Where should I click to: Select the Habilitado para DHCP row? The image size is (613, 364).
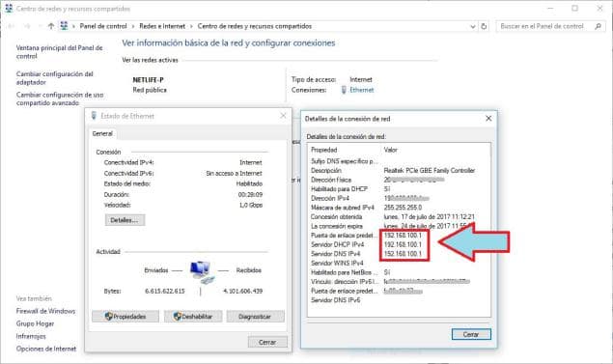tap(399, 189)
